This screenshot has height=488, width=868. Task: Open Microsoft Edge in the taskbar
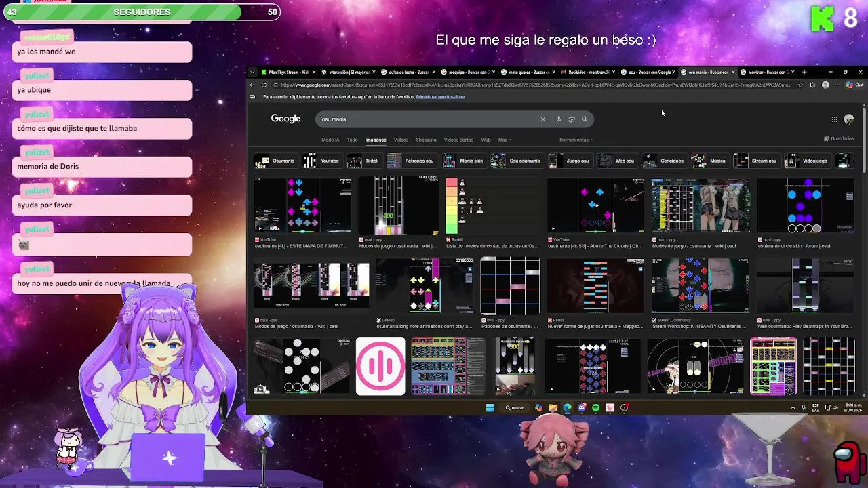pos(567,407)
